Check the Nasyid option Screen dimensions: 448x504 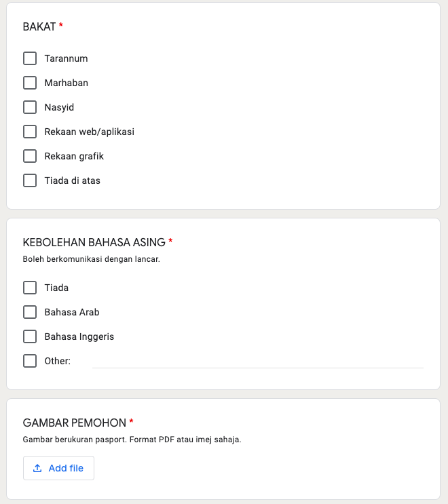[x=30, y=107]
